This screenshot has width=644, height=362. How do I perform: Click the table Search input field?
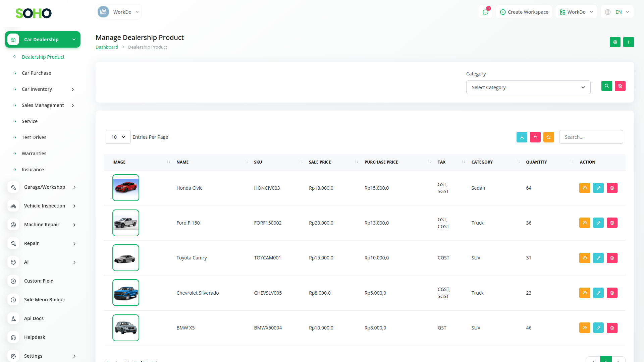pyautogui.click(x=591, y=137)
